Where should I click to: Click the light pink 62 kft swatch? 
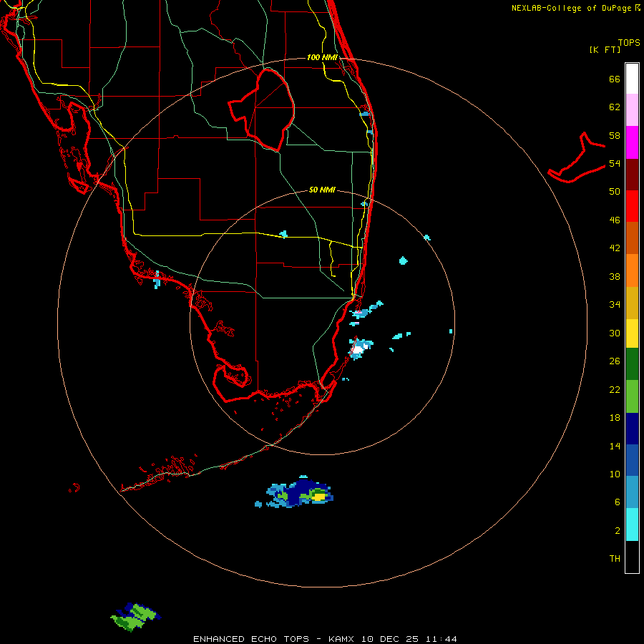point(632,110)
